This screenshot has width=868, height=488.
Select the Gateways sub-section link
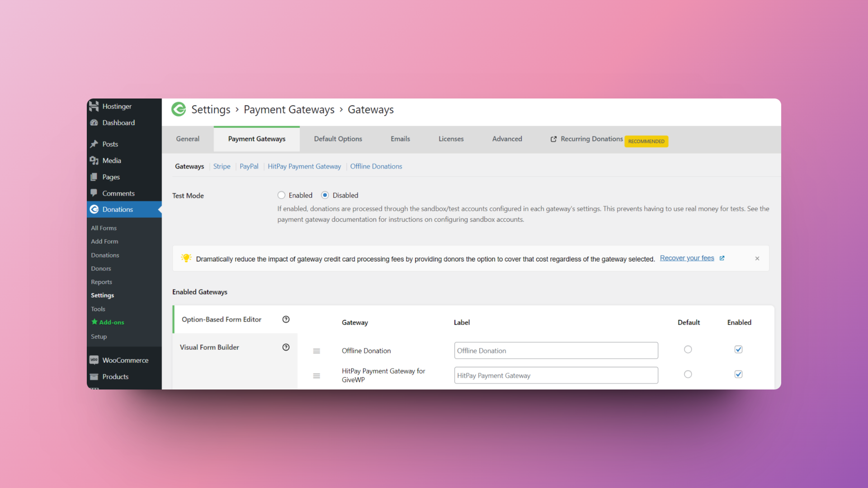[x=189, y=166]
